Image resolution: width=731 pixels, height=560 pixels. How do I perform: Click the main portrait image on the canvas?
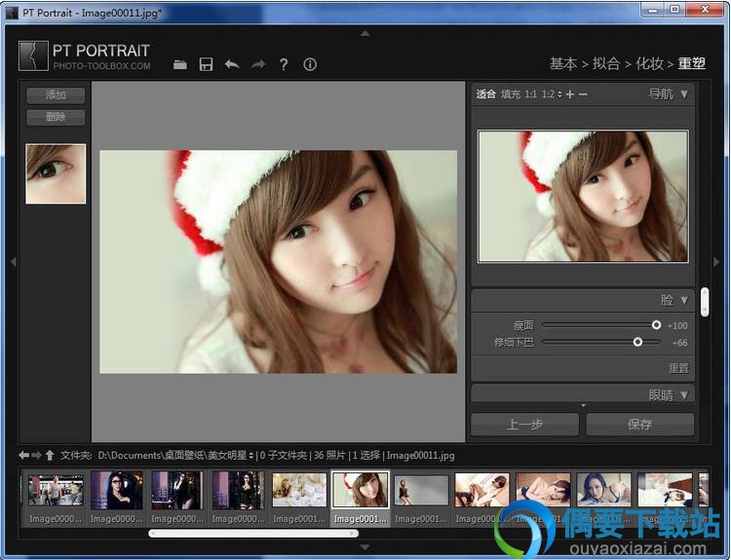[279, 261]
